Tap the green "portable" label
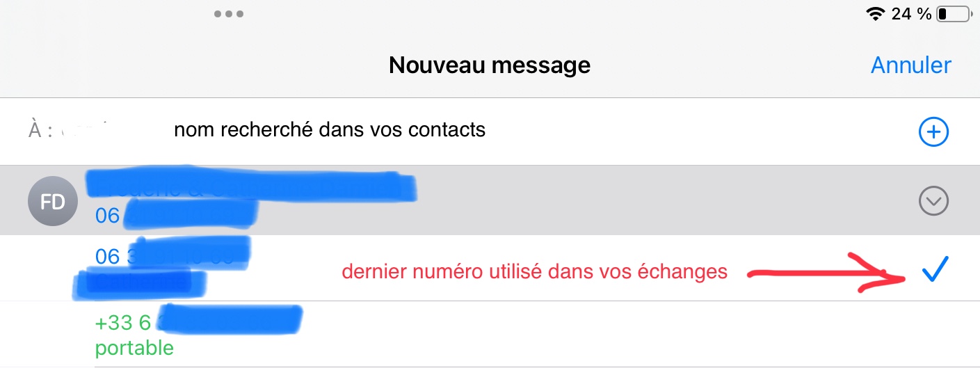This screenshot has width=980, height=375. click(134, 348)
